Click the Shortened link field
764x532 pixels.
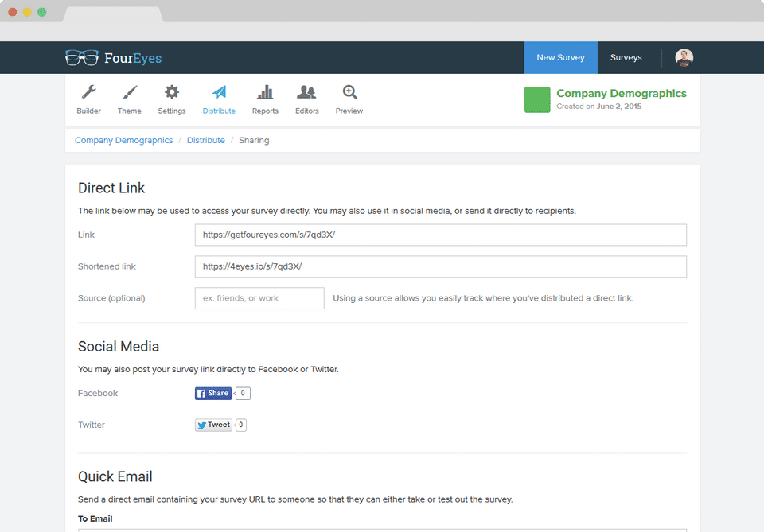[x=440, y=266]
